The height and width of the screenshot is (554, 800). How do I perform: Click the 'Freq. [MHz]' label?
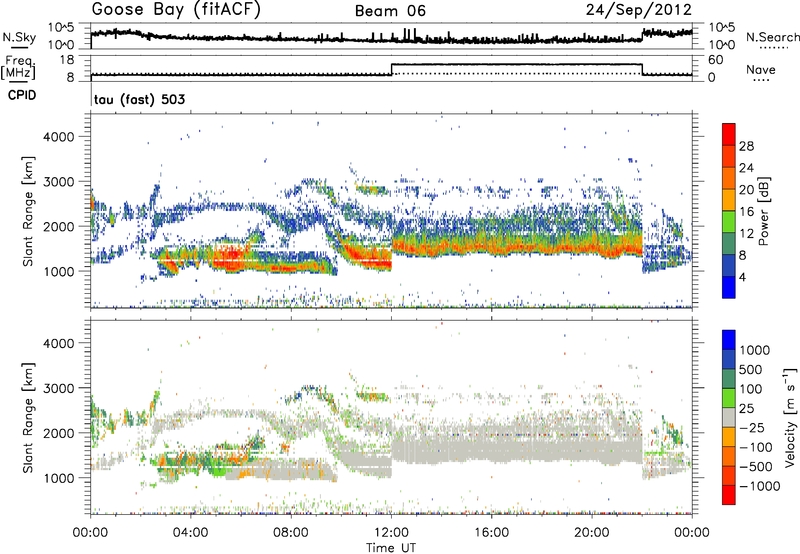tap(18, 68)
